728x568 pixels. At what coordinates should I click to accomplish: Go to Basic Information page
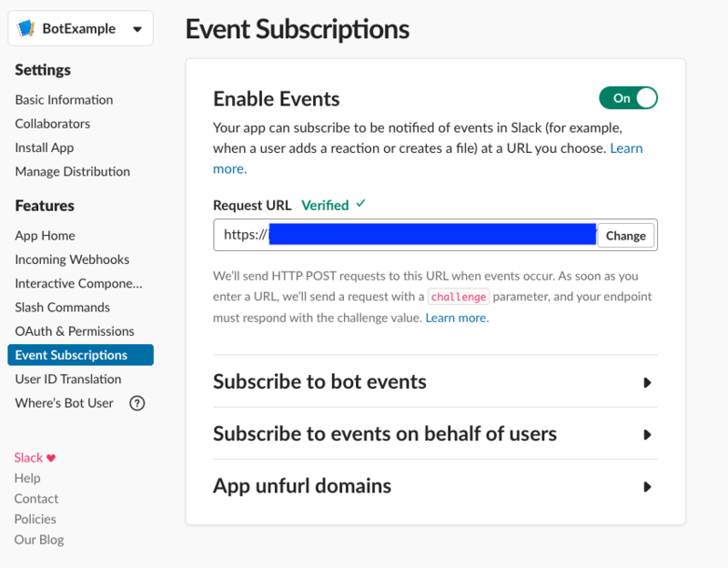click(64, 99)
